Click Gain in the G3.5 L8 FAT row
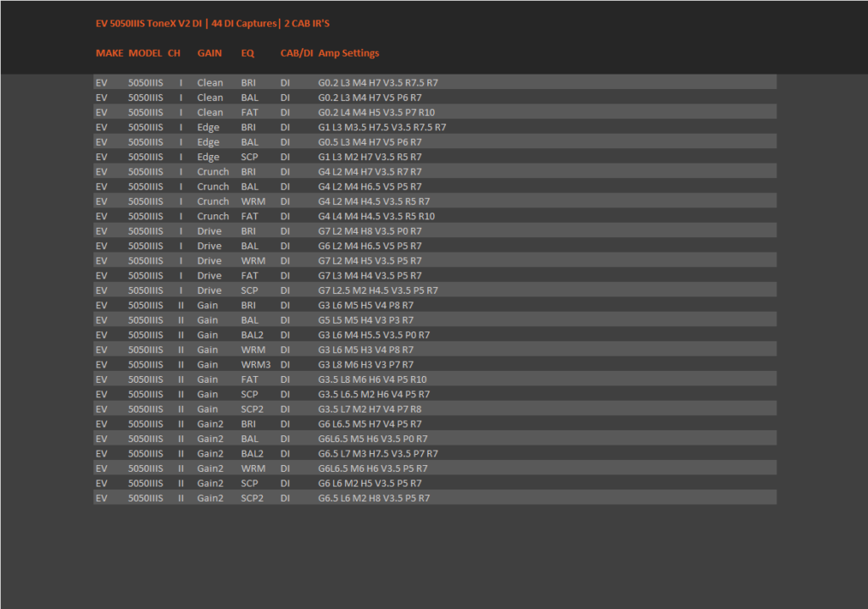The width and height of the screenshot is (868, 609). click(208, 379)
